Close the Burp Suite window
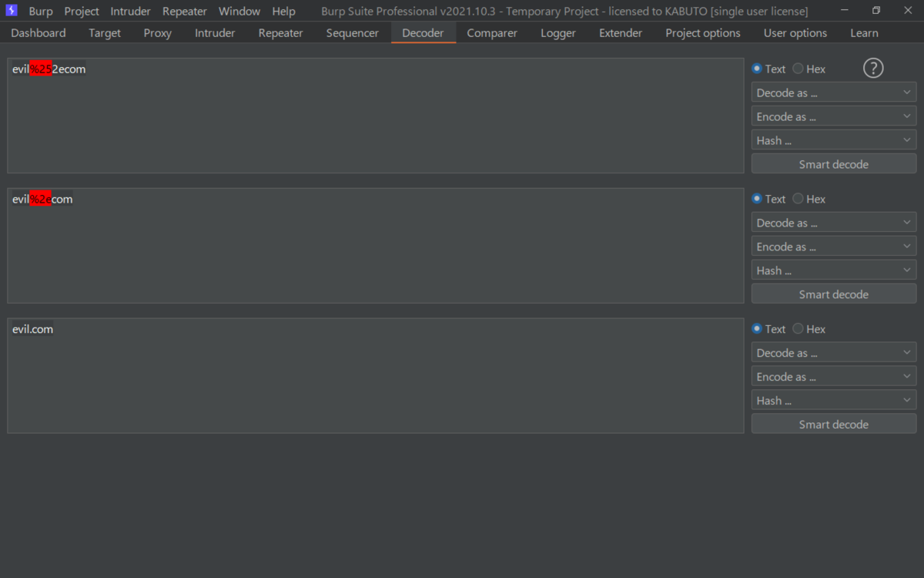This screenshot has height=578, width=924. (x=907, y=11)
